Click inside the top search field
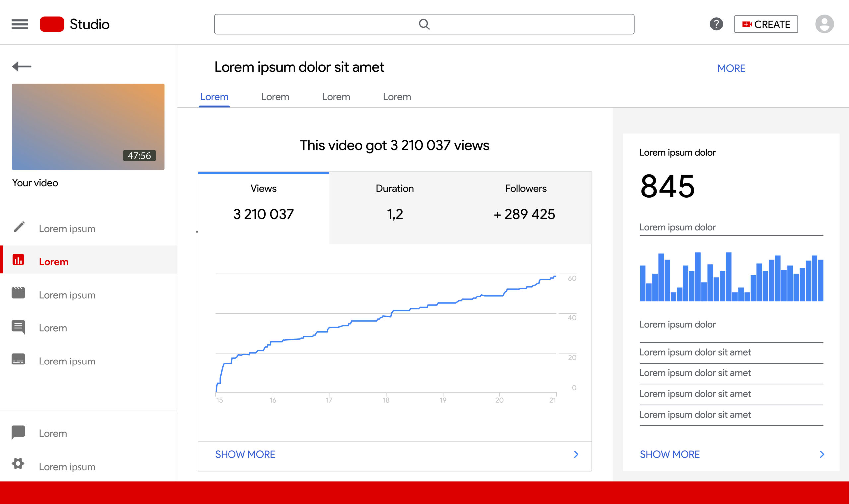 click(x=424, y=24)
